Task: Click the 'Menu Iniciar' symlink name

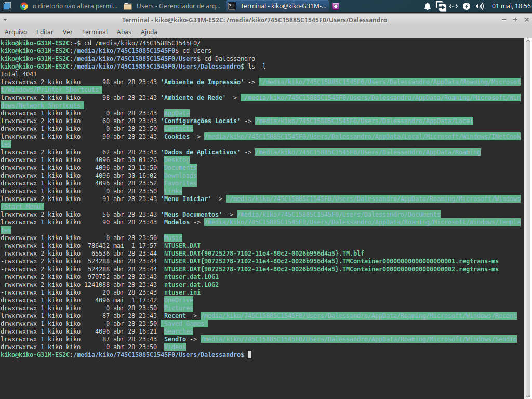Action: (x=186, y=199)
